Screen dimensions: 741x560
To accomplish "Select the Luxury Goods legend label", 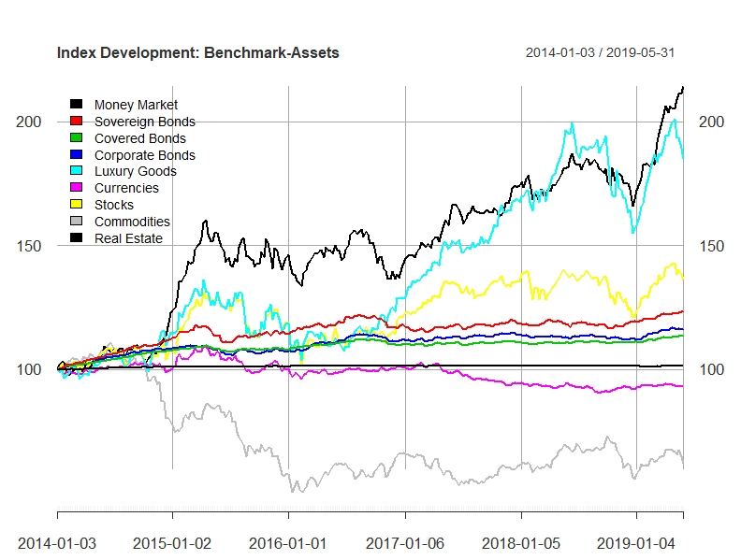I will [x=135, y=171].
